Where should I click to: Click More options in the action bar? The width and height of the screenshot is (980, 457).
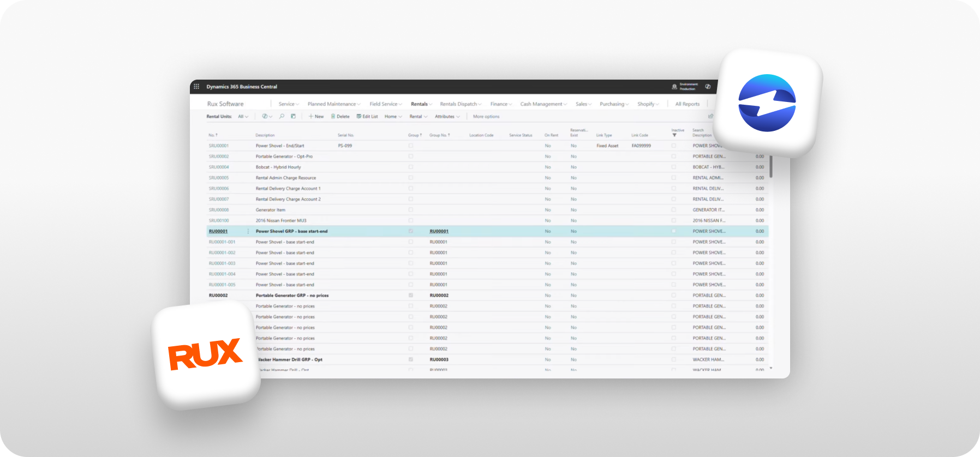pos(486,116)
